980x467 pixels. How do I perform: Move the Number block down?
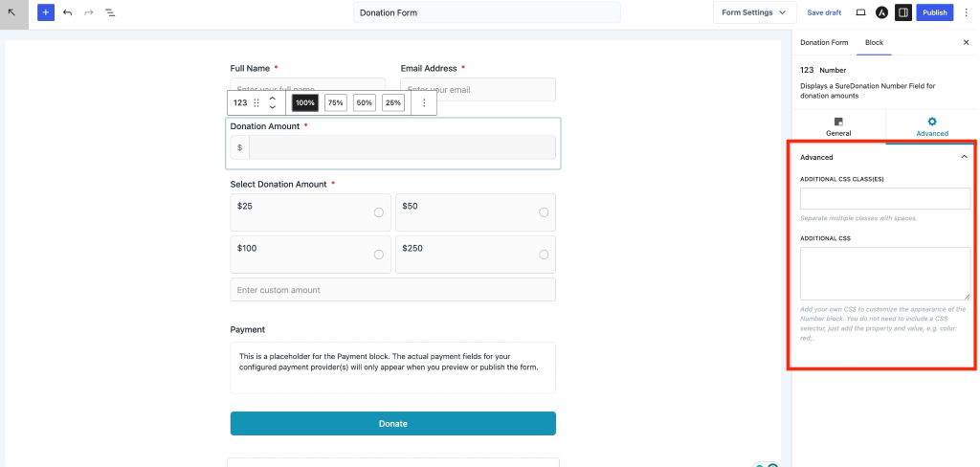point(273,107)
